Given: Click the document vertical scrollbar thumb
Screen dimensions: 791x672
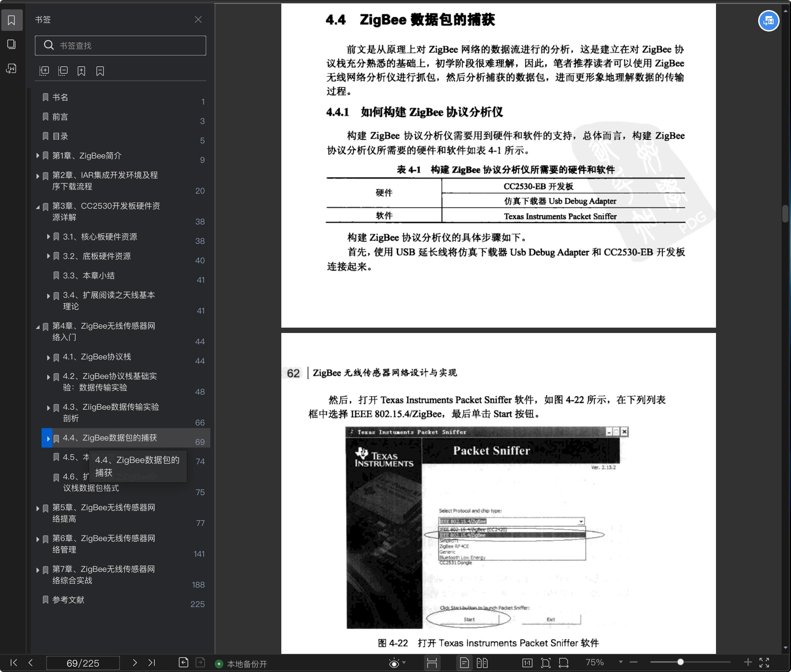Looking at the screenshot, I should point(785,214).
